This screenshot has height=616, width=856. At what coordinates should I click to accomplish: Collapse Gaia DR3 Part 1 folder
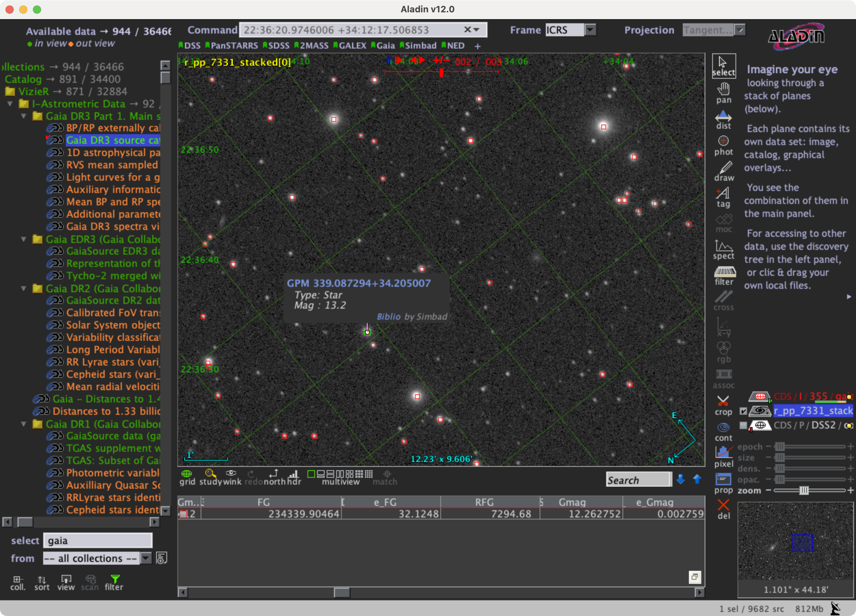24,116
